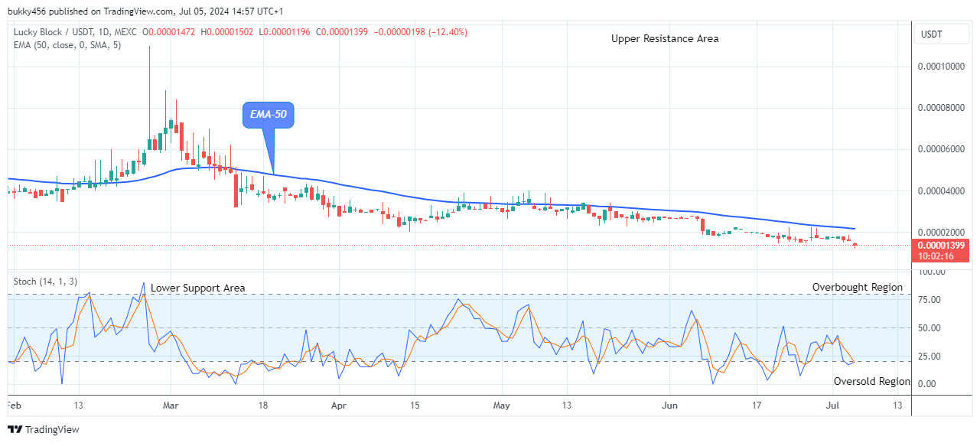The image size is (980, 443).
Task: Click the current price tag 0.00001399
Action: click(942, 246)
